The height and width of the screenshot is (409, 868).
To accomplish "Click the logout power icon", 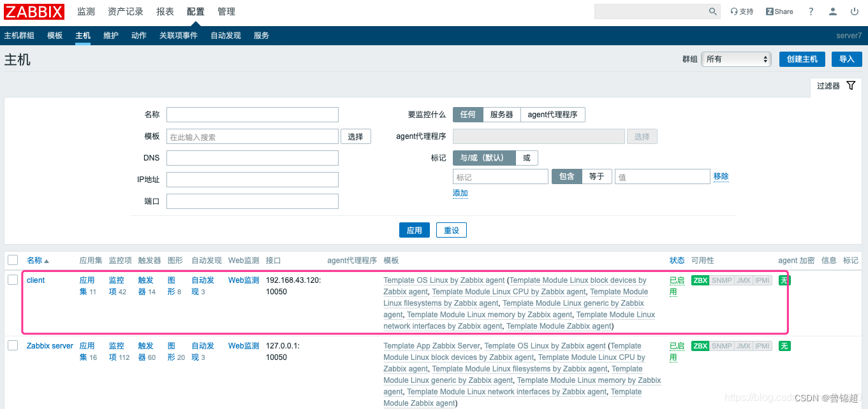I will click(855, 11).
